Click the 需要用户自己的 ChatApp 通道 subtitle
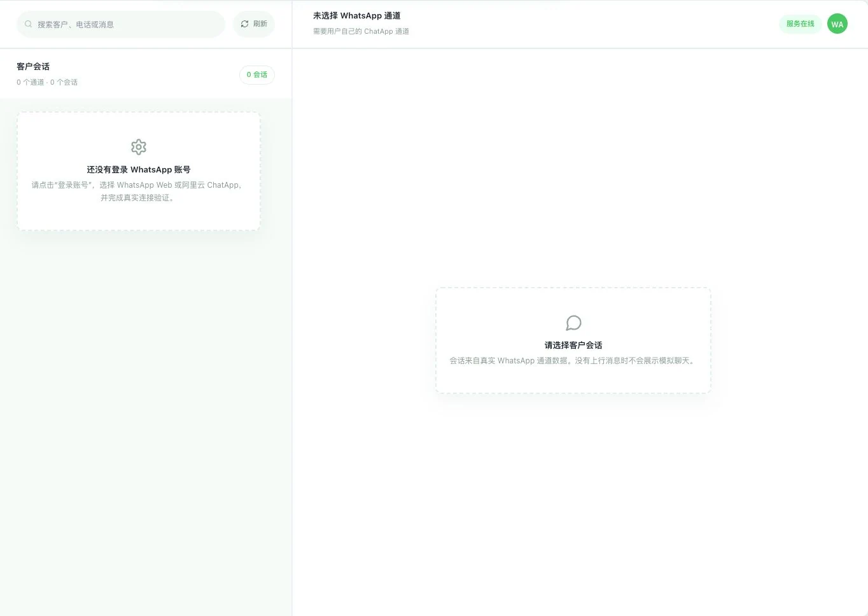The width and height of the screenshot is (868, 616). tap(361, 31)
